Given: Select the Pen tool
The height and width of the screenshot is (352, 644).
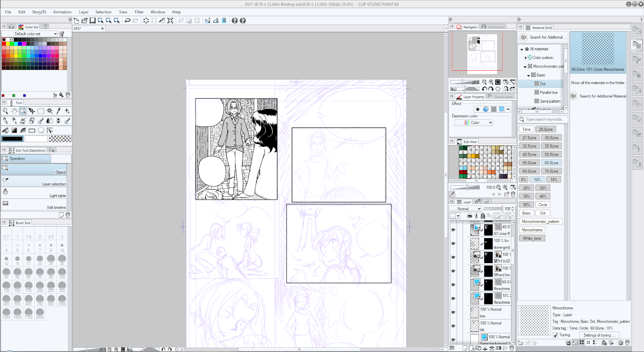Looking at the screenshot, I should tap(5, 121).
